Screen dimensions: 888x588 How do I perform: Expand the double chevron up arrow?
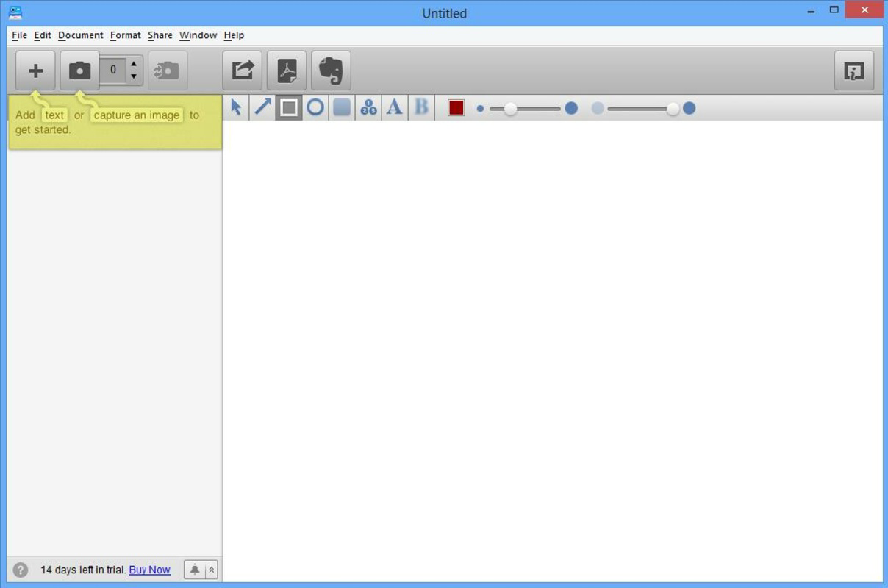(x=212, y=570)
